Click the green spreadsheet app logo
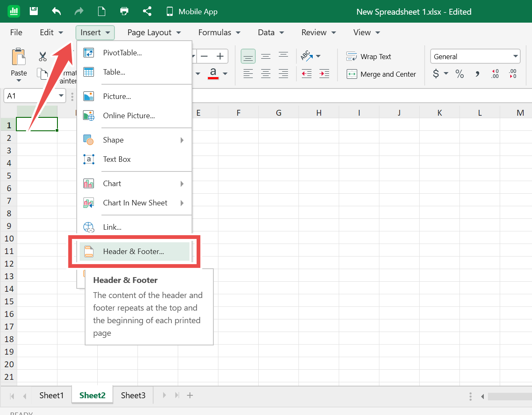Screen dimensions: 532x415 point(14,11)
